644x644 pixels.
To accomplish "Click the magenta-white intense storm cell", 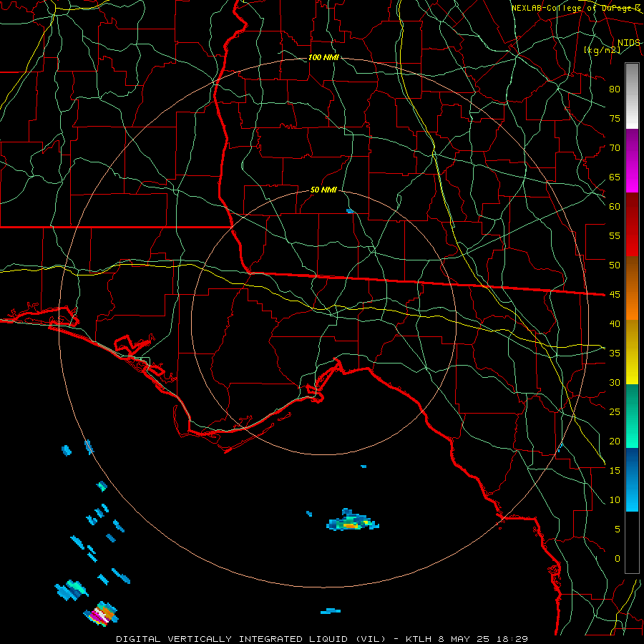I will point(102,614).
